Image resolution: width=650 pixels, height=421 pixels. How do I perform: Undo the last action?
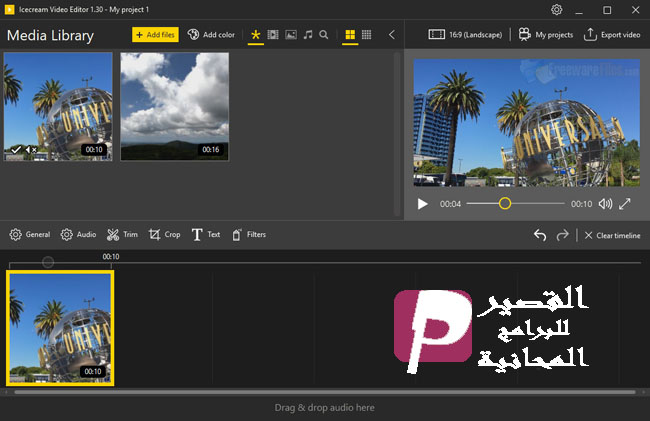click(540, 235)
